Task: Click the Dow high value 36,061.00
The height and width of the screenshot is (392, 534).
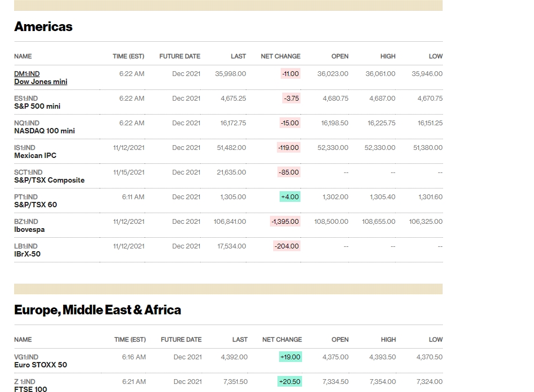Action: tap(380, 74)
